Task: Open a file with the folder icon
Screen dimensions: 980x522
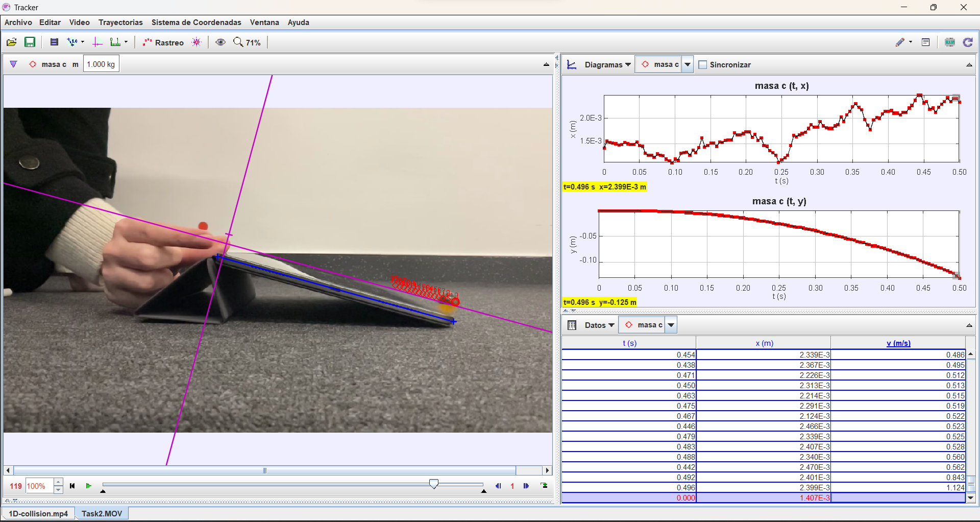Action: coord(11,42)
